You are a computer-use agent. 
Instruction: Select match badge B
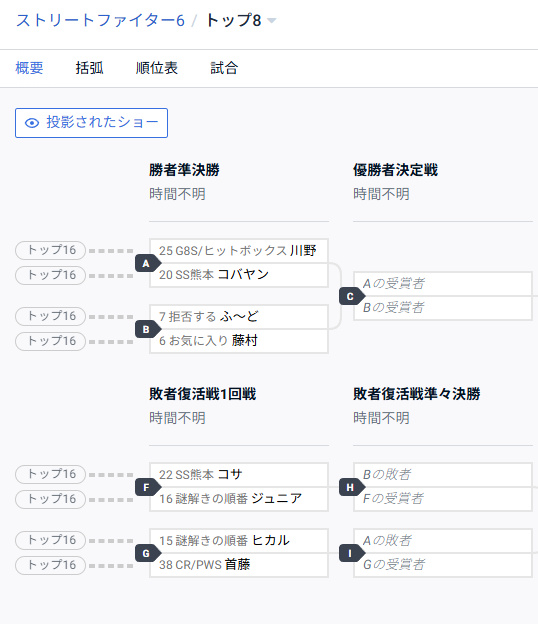tap(147, 329)
